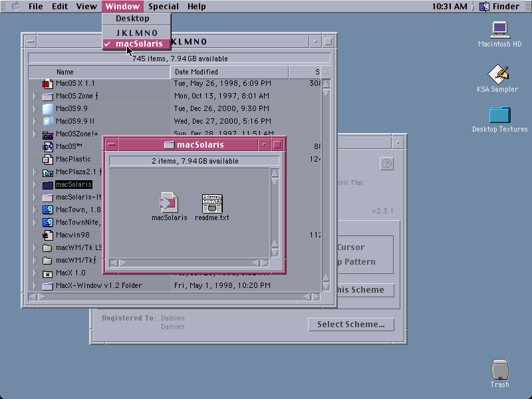Image resolution: width=532 pixels, height=399 pixels.
Task: Select the macSolaris file icon in macSolaris window
Action: tap(169, 203)
